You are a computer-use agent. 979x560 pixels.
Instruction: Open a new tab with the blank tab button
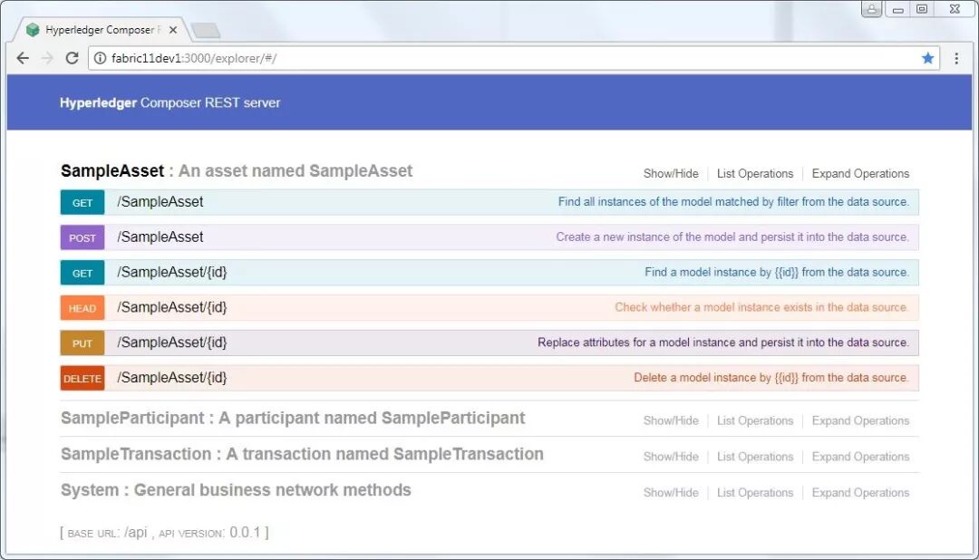(206, 30)
